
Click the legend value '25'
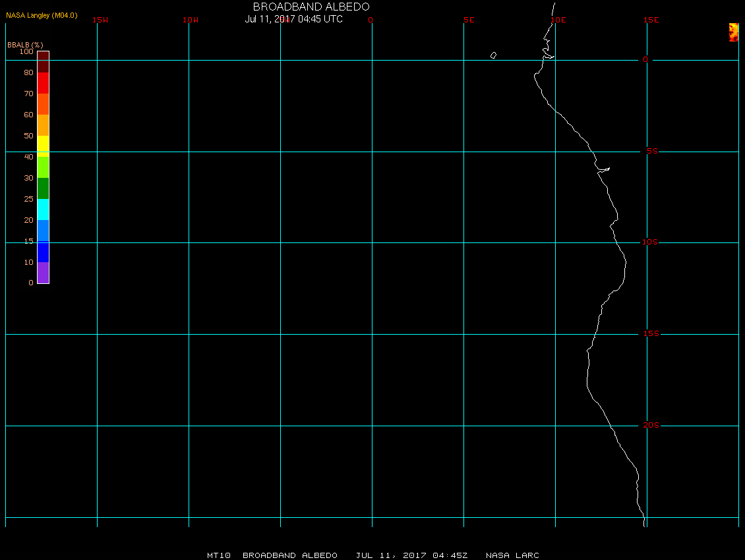click(28, 199)
